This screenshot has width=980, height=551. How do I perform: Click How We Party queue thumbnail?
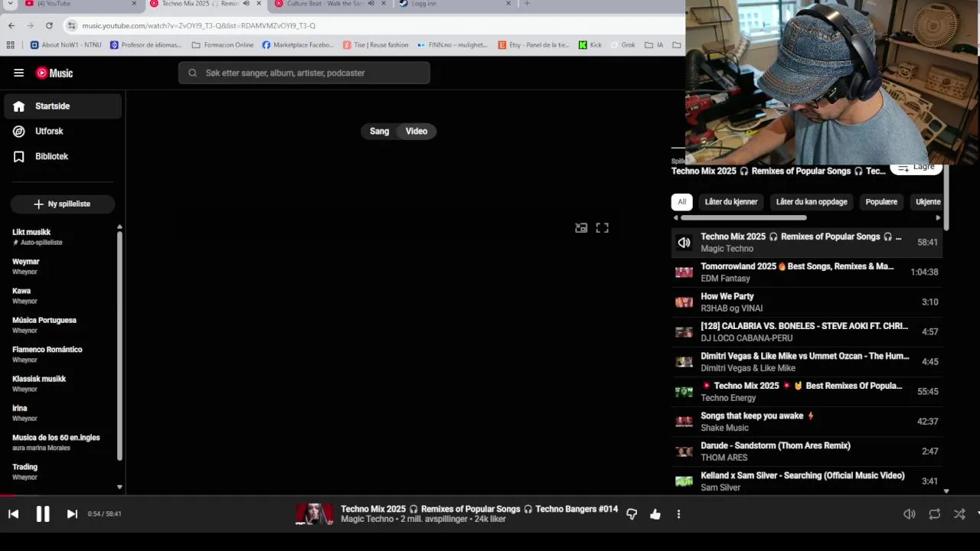coord(684,302)
